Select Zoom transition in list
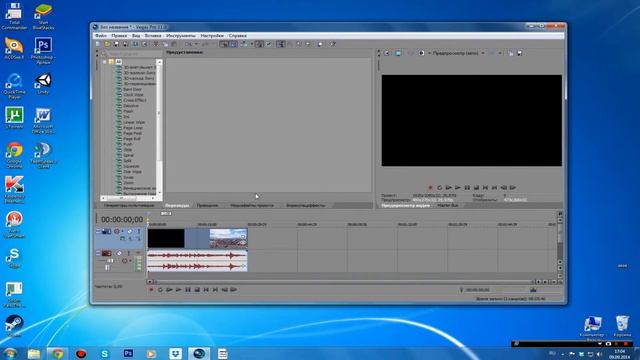This screenshot has height=360, width=640. 128,183
